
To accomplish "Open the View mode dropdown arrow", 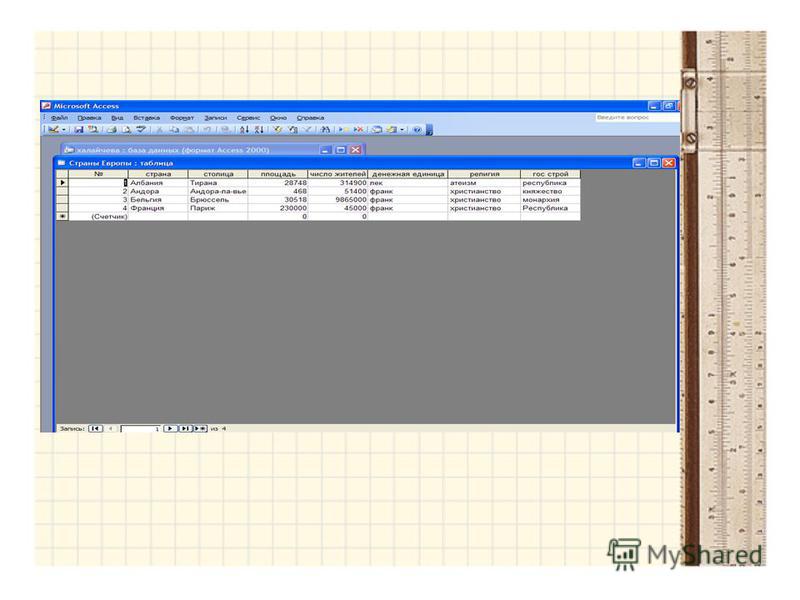I will coord(64,130).
